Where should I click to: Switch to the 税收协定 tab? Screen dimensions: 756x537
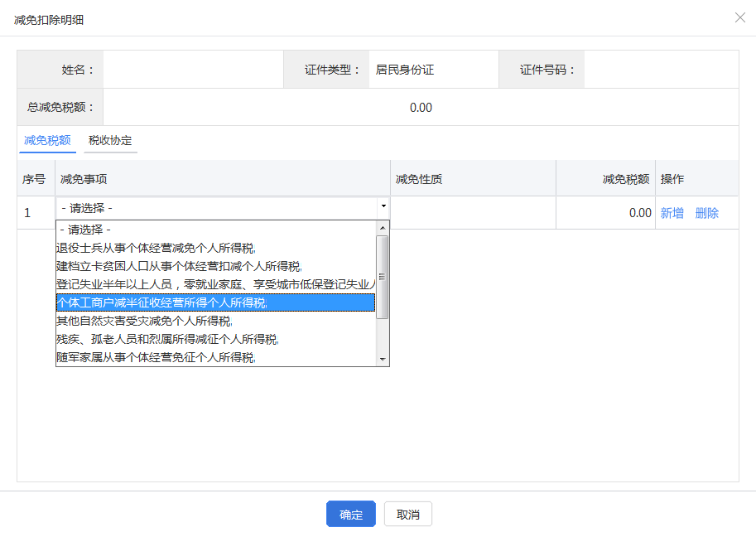(x=110, y=140)
